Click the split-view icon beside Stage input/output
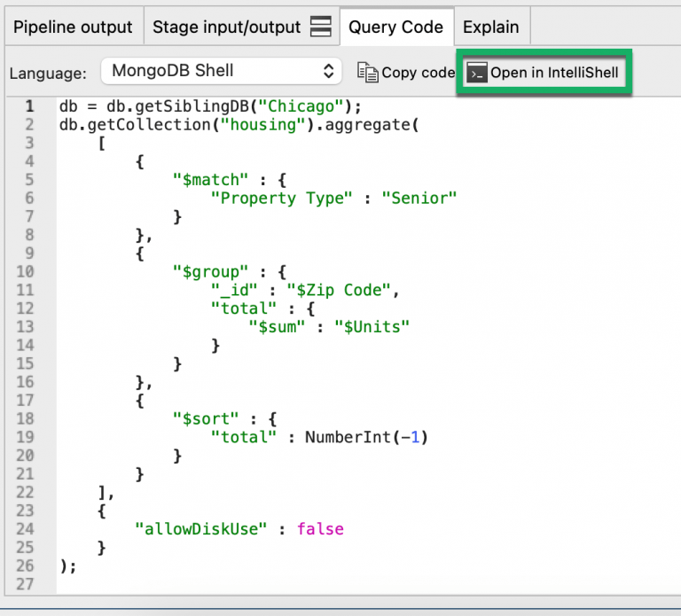Image resolution: width=681 pixels, height=616 pixels. tap(321, 27)
